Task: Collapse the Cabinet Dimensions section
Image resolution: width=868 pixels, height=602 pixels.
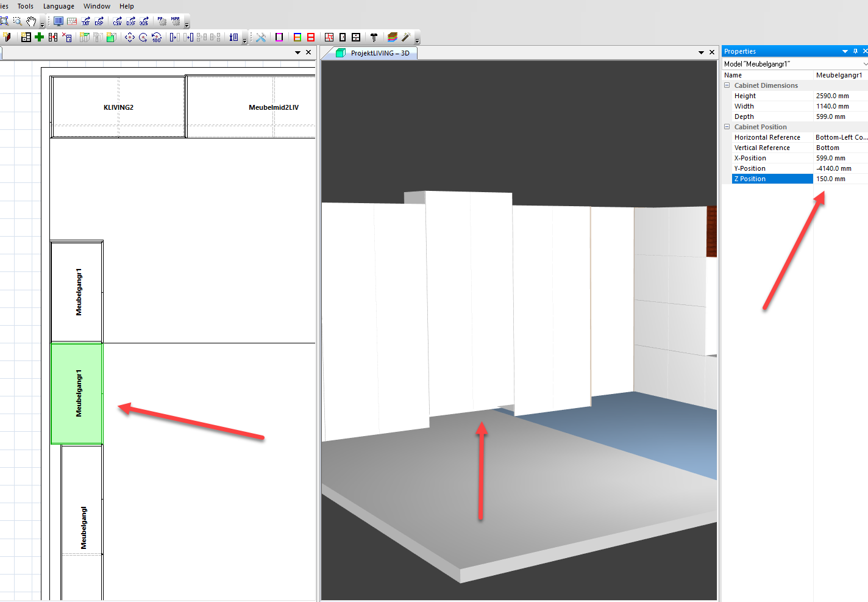Action: pyautogui.click(x=727, y=85)
